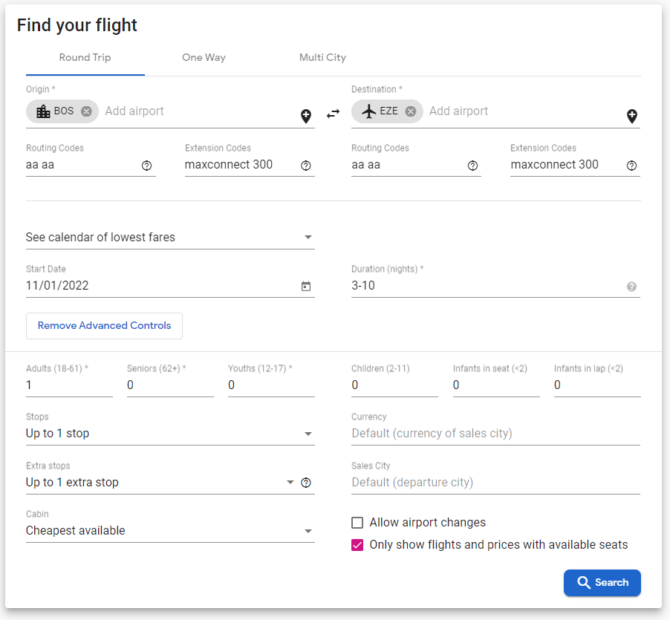Click the Extra stops help icon
Screen dimensions: 670x620
click(307, 483)
